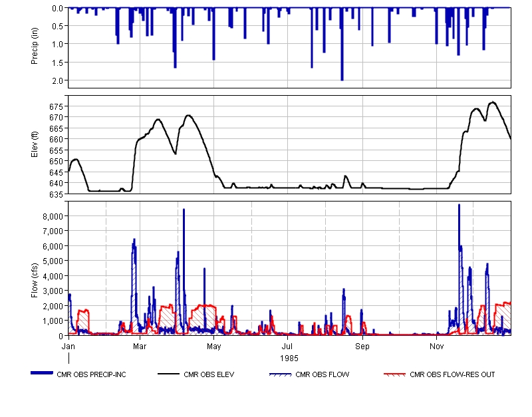Click the 1.5 precipitation tick label
Screen dimensions: 532x417
pyautogui.click(x=58, y=63)
